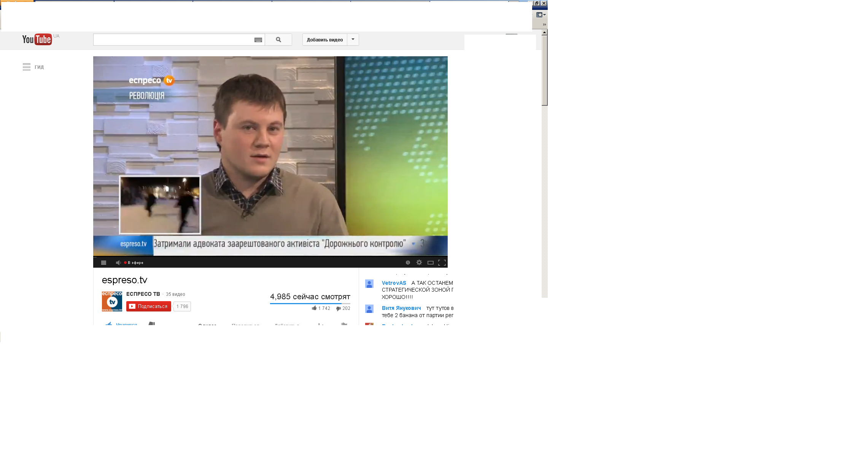Image resolution: width=868 pixels, height=454 pixels.
Task: Open the Еспресо TV channel avatar
Action: [x=112, y=302]
